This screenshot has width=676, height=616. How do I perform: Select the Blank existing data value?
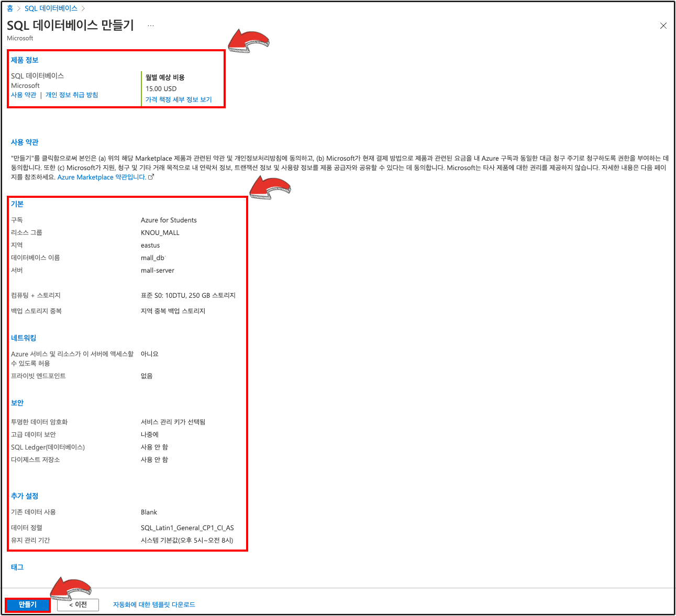(149, 512)
